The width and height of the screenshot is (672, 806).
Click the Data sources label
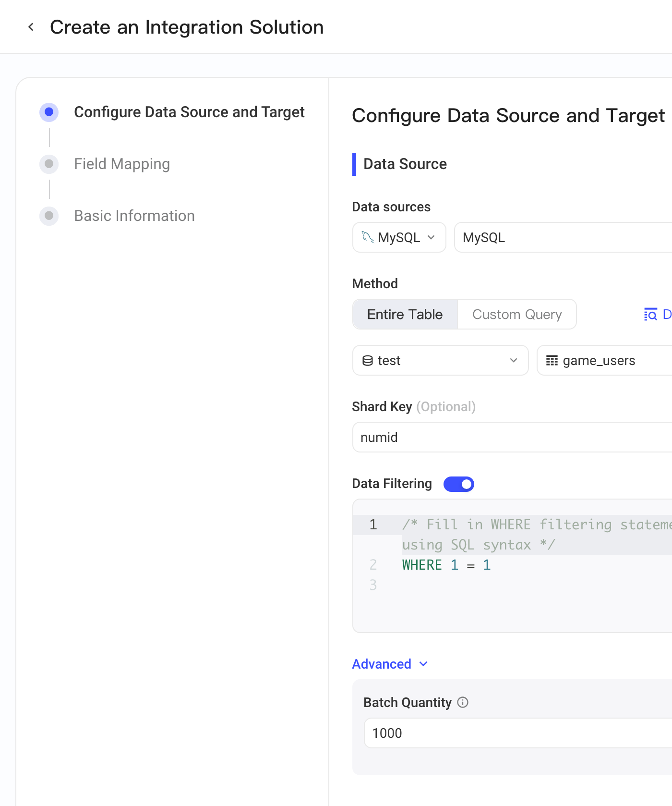(391, 207)
